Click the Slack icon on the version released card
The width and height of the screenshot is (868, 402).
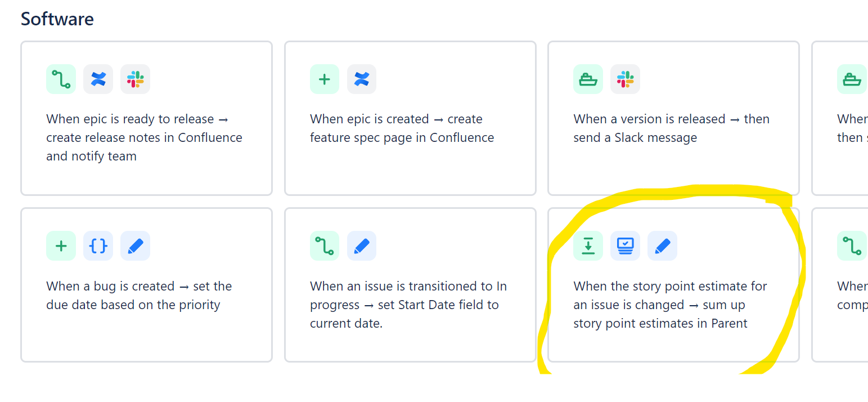(x=625, y=79)
